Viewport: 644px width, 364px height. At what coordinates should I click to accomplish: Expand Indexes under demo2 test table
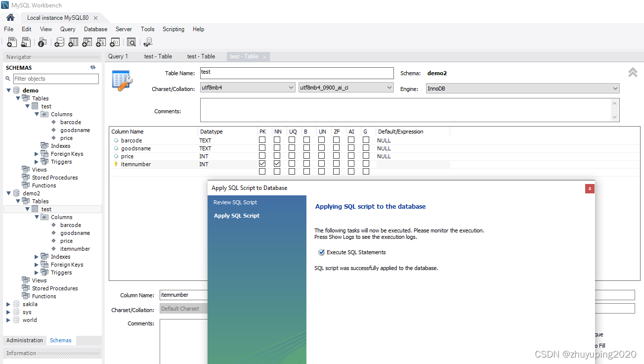coord(37,257)
